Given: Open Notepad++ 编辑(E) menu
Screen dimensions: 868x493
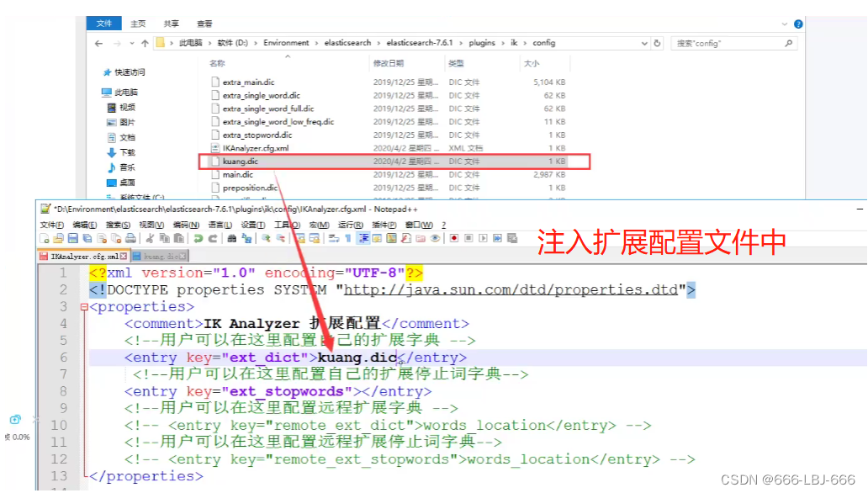Looking at the screenshot, I should tap(85, 225).
